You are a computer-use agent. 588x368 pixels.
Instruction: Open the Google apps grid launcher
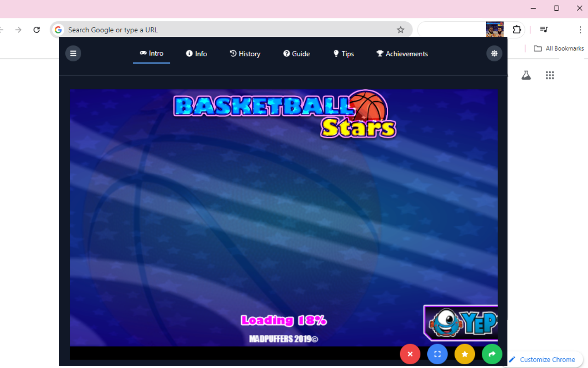(x=550, y=75)
